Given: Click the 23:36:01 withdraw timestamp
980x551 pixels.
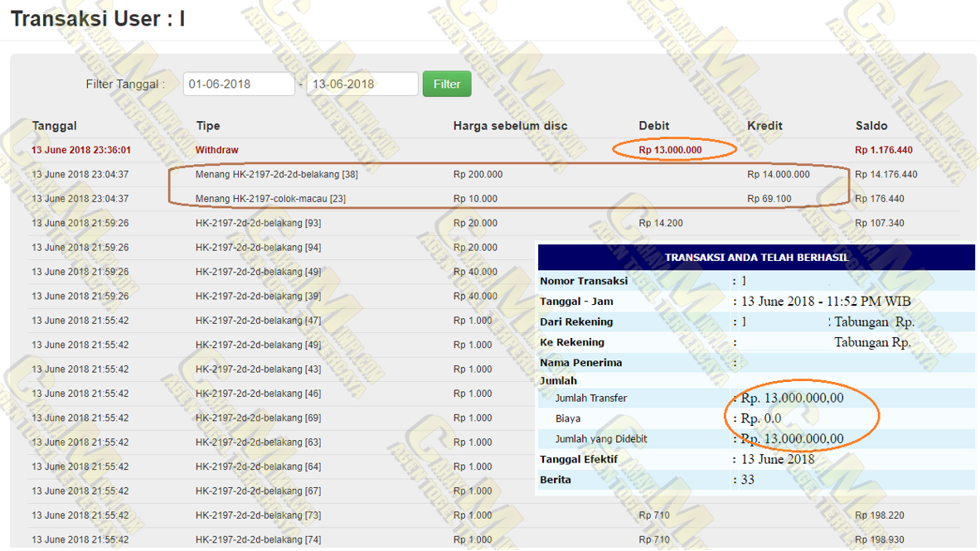Looking at the screenshot, I should pos(81,150).
